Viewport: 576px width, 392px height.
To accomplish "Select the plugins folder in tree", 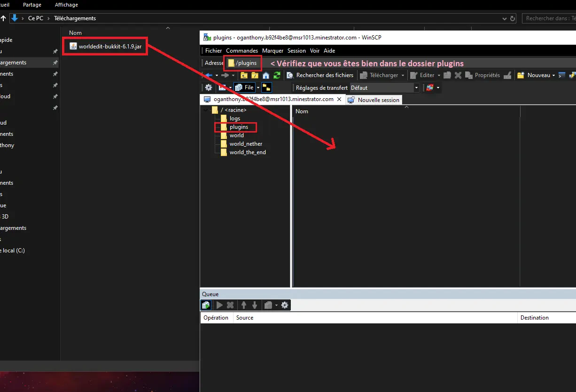I will (239, 127).
